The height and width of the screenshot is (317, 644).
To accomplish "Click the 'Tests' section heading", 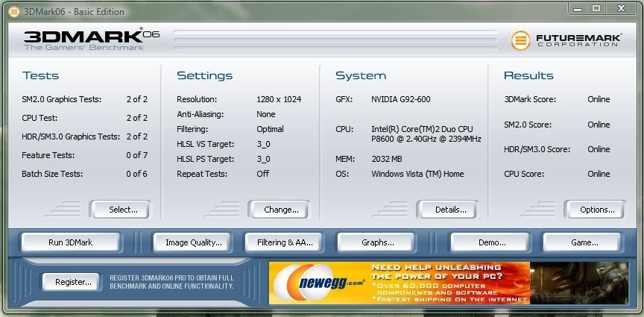I will point(41,75).
